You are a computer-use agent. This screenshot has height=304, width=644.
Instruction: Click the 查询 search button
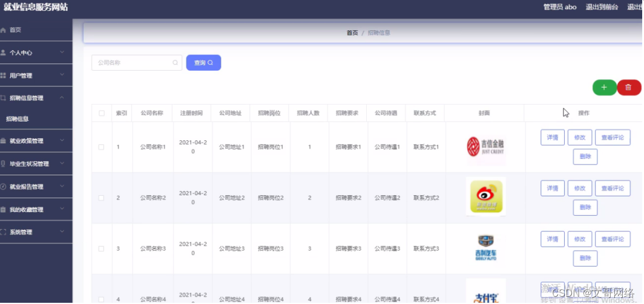204,63
